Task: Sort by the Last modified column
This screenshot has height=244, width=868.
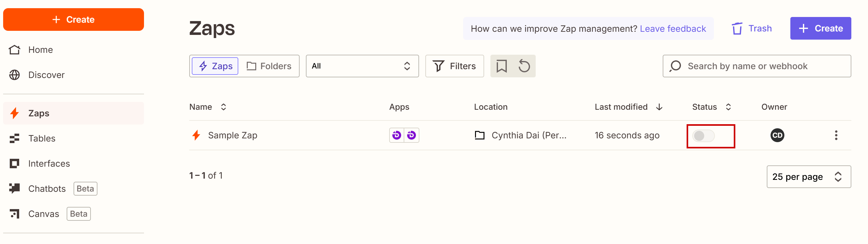Action: [x=629, y=107]
